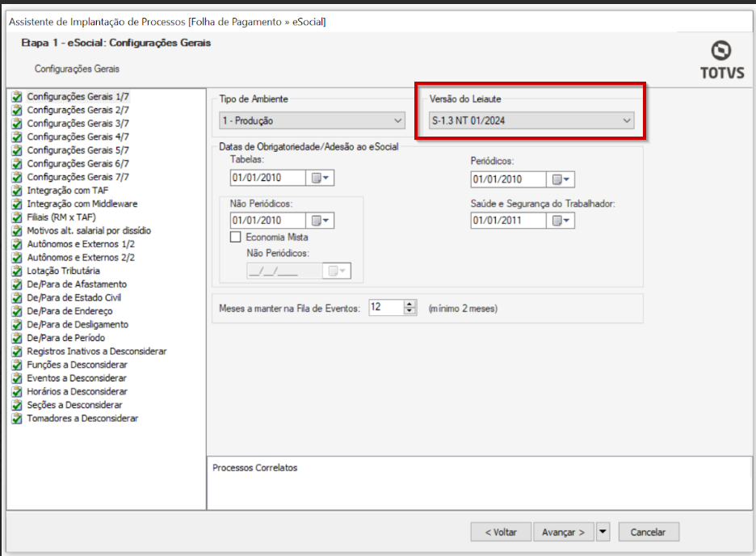Edit Periódicos date field
The height and width of the screenshot is (556, 756).
(509, 180)
